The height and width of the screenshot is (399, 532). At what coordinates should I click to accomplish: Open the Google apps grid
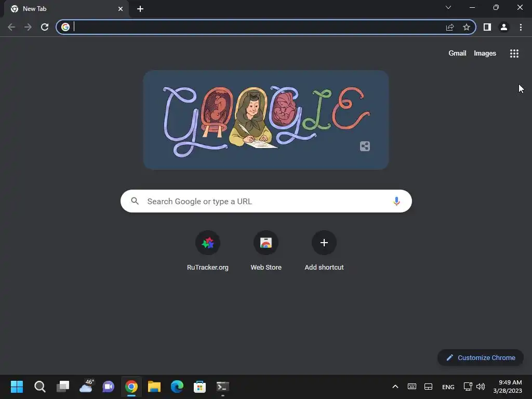click(x=514, y=54)
